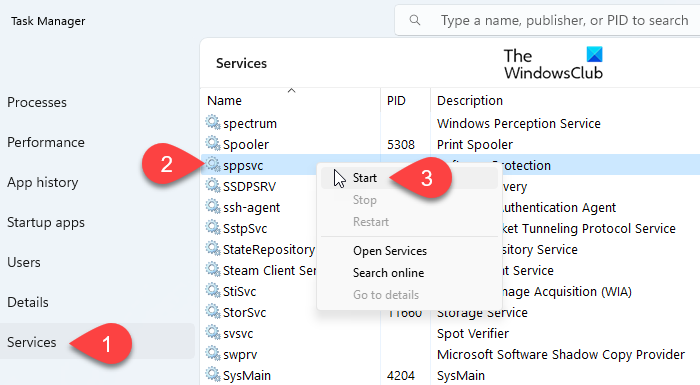Select the StiSvc service name

[x=240, y=292]
